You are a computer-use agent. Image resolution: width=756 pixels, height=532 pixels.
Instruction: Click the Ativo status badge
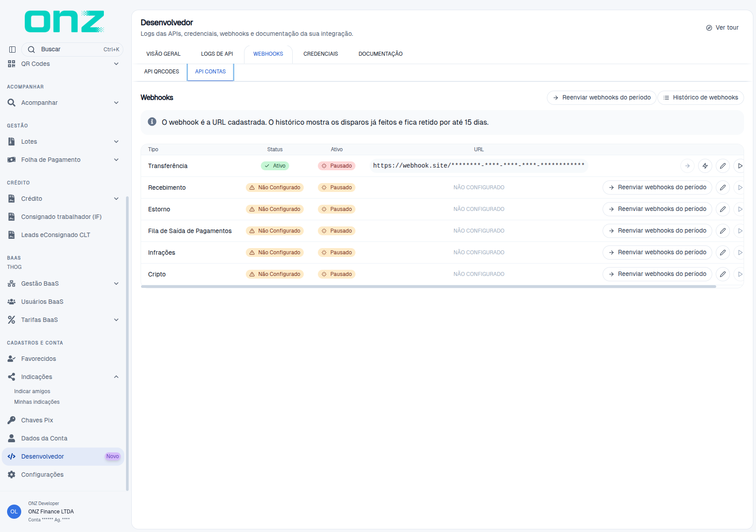(x=275, y=166)
